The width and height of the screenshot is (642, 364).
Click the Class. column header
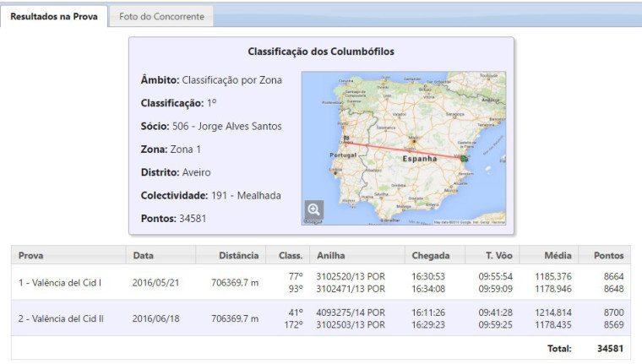[x=290, y=255]
